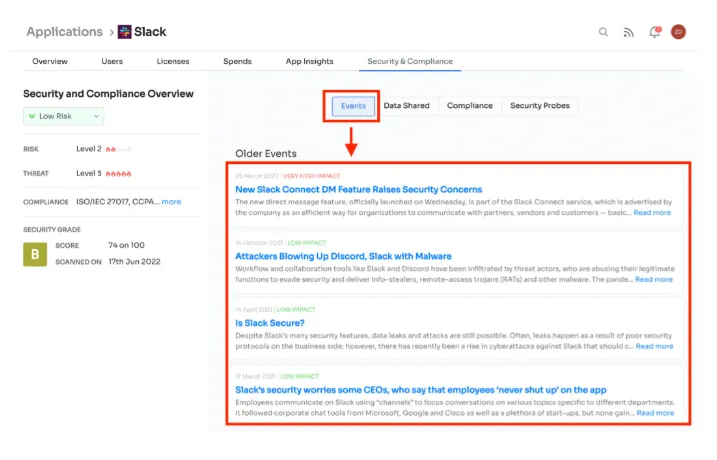
Task: Click the search magnifier icon
Action: click(603, 32)
